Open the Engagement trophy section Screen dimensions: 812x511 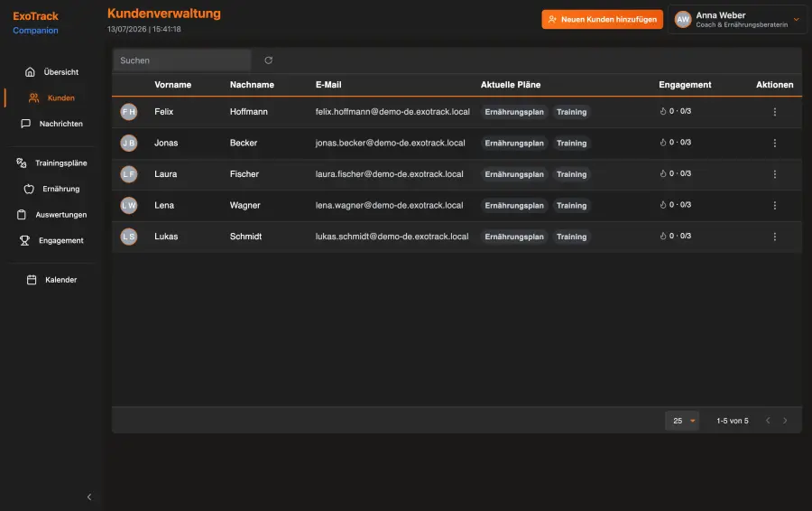coord(51,240)
